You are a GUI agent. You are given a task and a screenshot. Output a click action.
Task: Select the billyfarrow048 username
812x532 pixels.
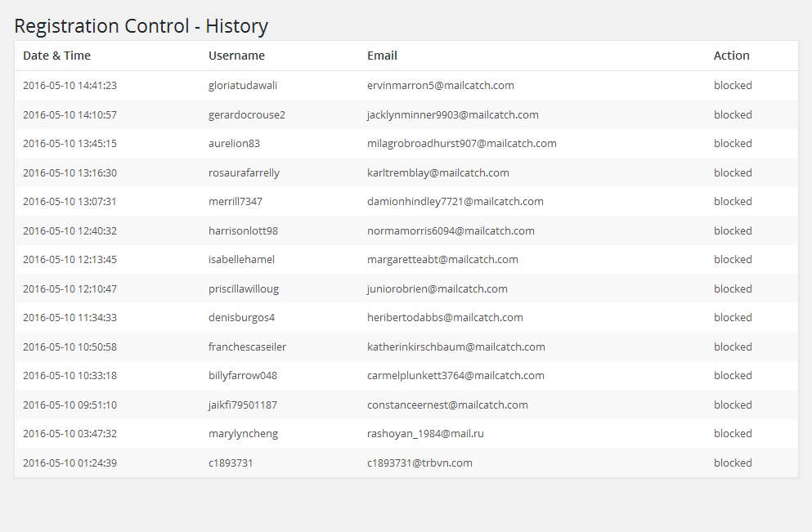(x=243, y=375)
